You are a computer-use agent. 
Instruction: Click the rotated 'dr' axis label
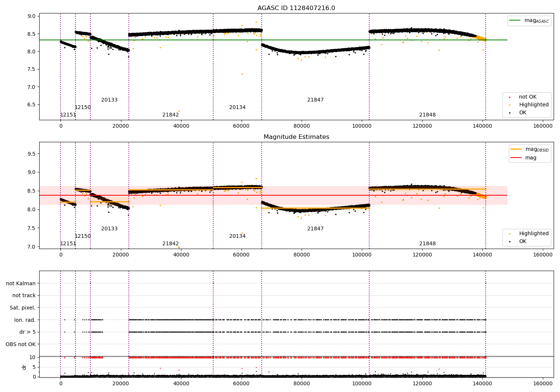[24, 367]
